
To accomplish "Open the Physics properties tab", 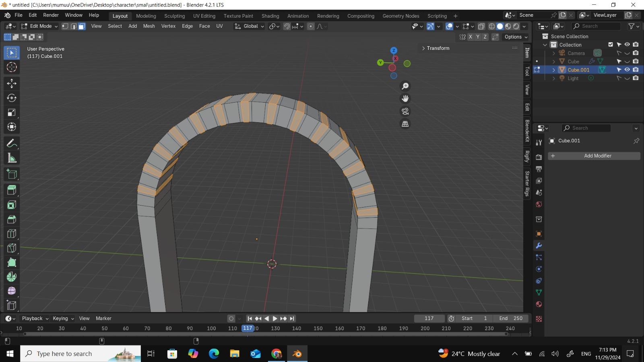I will pos(539,269).
